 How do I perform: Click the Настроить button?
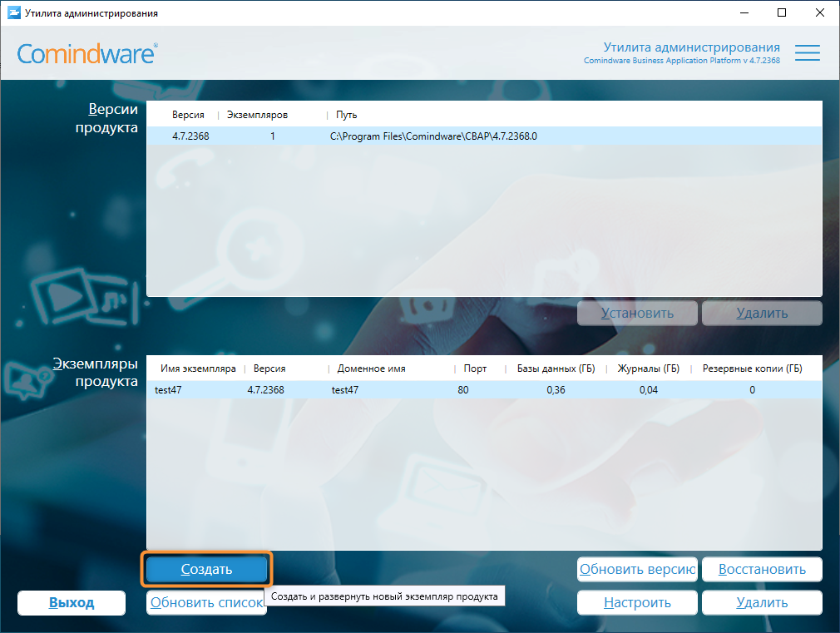click(x=638, y=602)
